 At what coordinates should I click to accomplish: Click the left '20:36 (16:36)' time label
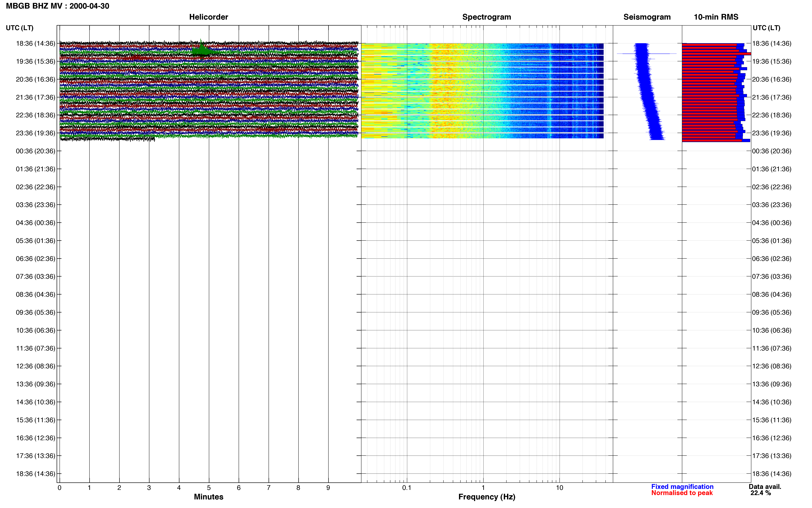coord(36,79)
